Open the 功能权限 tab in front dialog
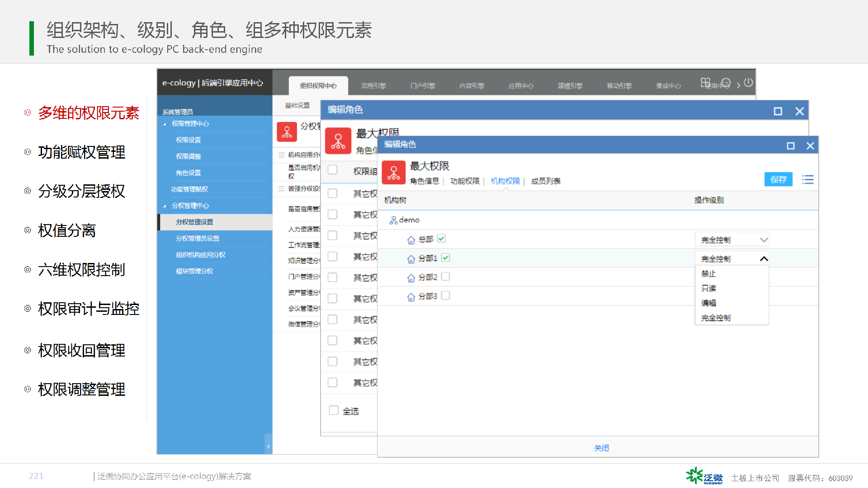 (465, 181)
